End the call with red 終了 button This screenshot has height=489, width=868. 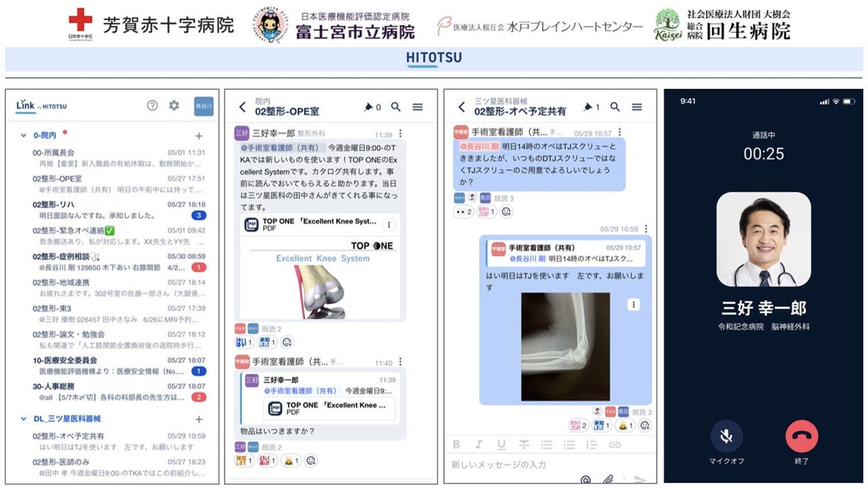pyautogui.click(x=802, y=437)
